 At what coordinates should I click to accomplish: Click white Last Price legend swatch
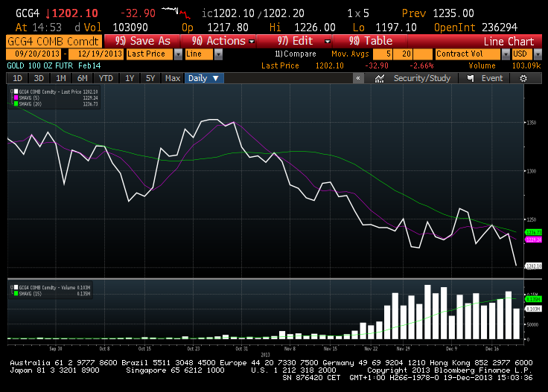(x=16, y=91)
